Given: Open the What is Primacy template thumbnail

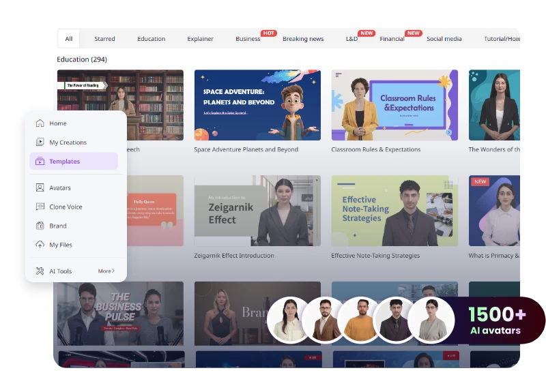Looking at the screenshot, I should [494, 211].
